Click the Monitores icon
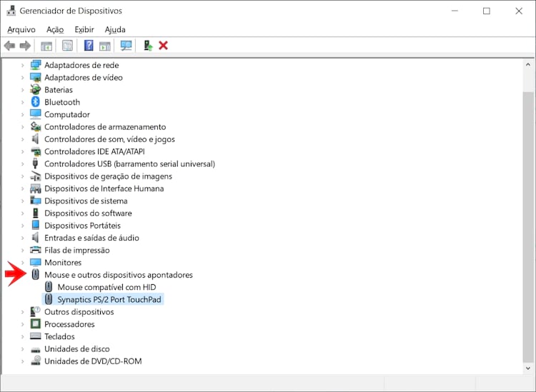Viewport: 536px width, 392px height. coord(35,262)
